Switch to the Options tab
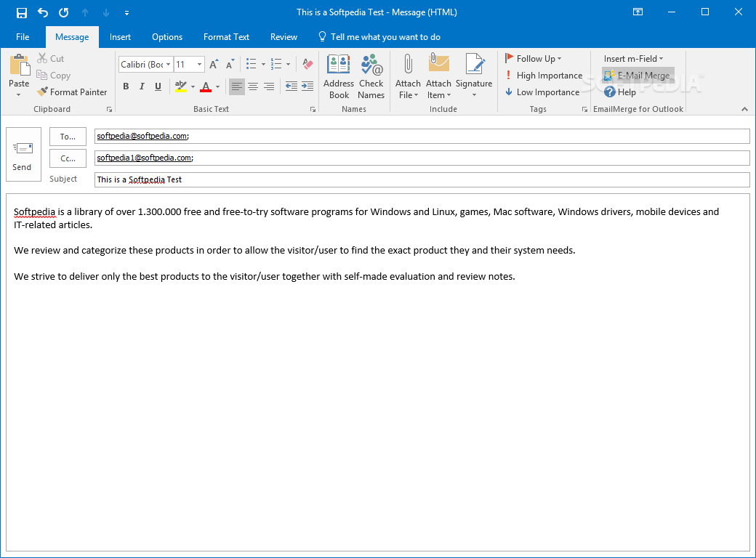756x558 pixels. click(166, 37)
